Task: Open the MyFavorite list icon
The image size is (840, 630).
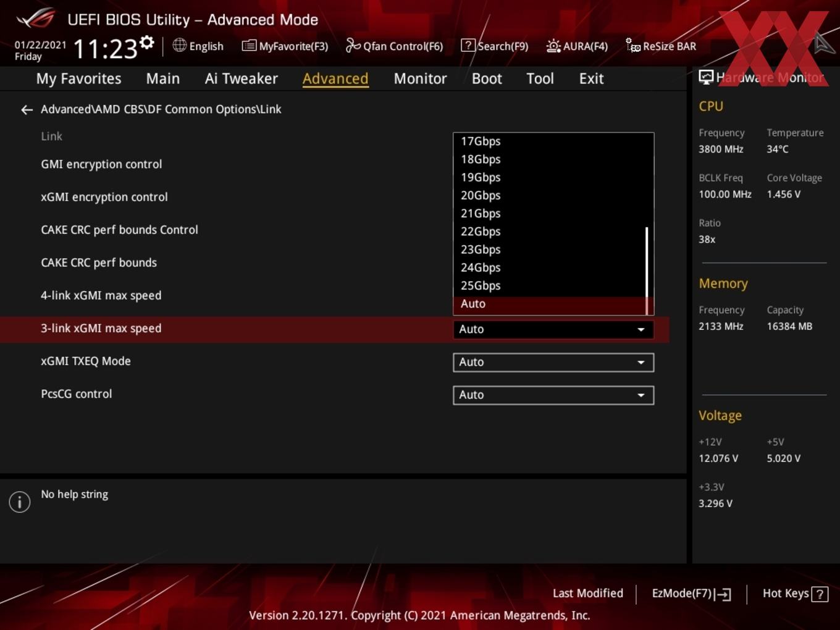Action: tap(249, 46)
